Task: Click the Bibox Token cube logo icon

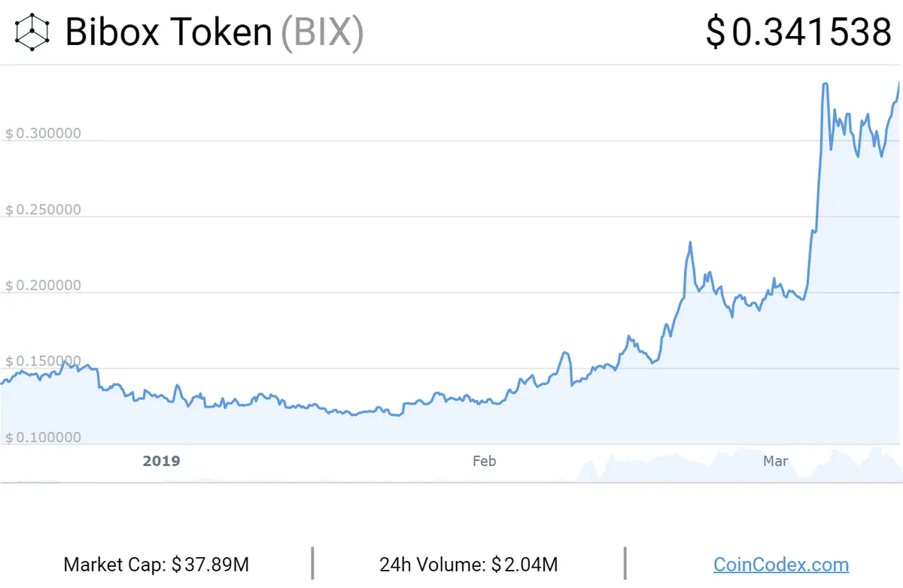Action: pyautogui.click(x=33, y=33)
